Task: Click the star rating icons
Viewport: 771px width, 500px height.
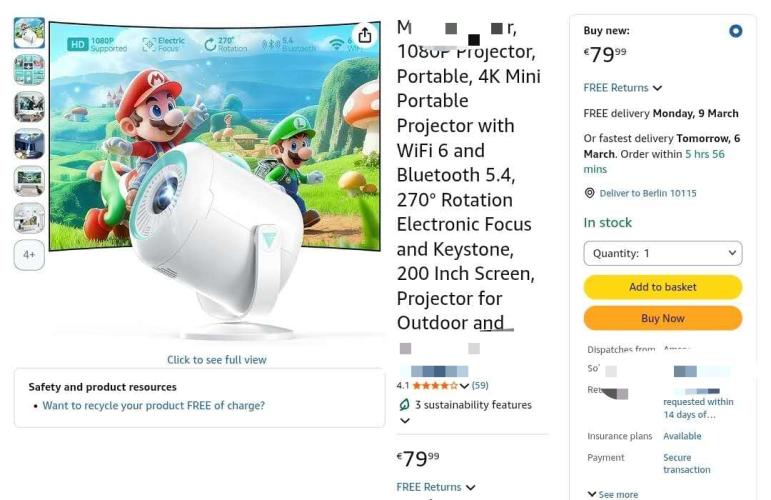Action: click(434, 385)
